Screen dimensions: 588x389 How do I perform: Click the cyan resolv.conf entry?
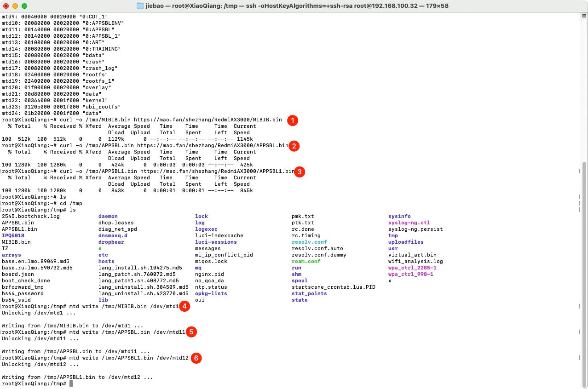click(x=309, y=242)
